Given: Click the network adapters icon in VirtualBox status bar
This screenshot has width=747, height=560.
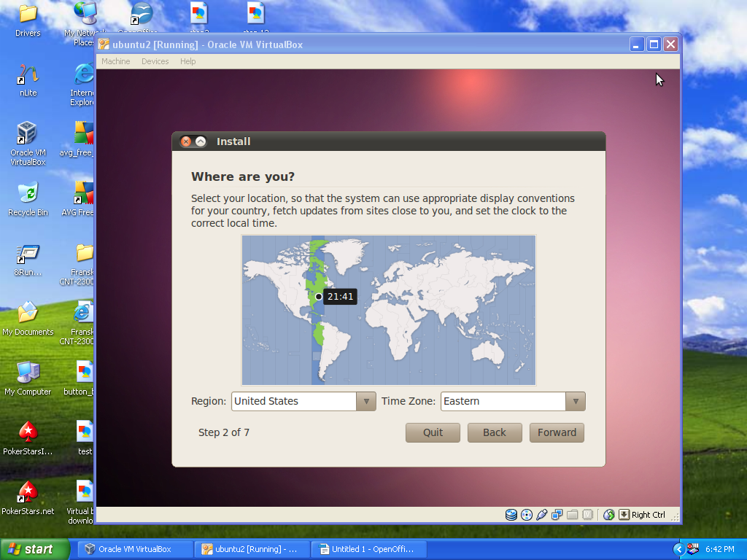Looking at the screenshot, I should point(557,515).
